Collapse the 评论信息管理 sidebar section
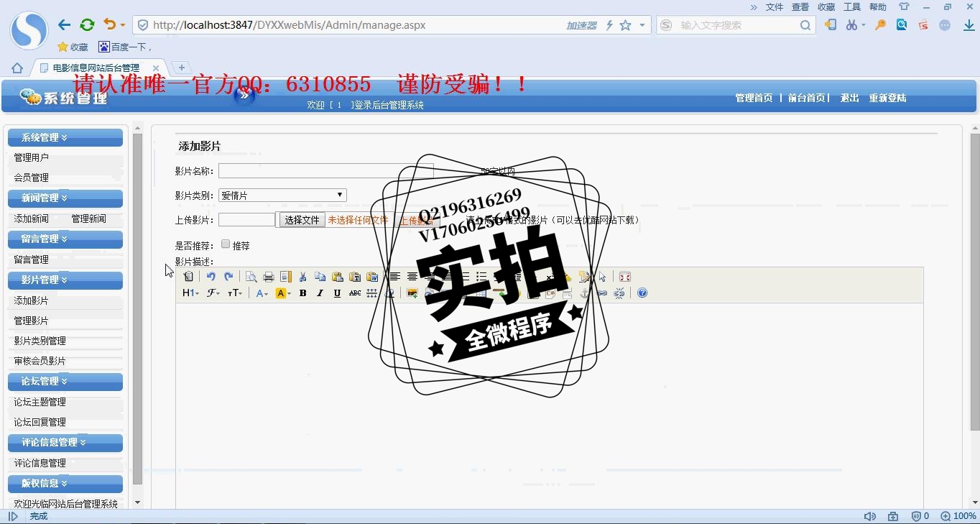 pos(65,442)
